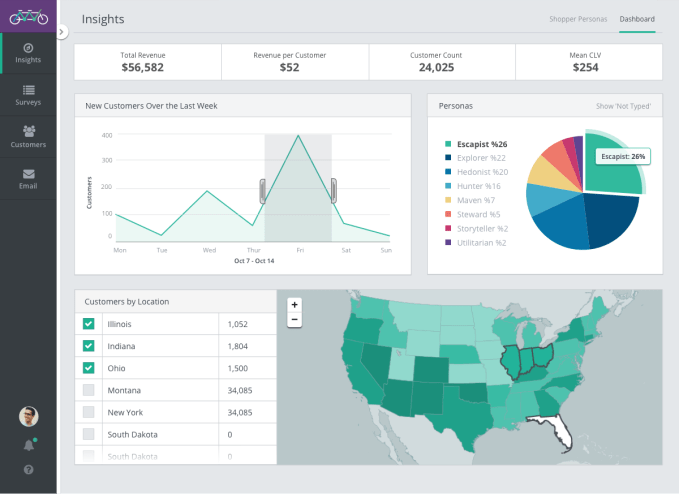Zoom in on the map

pos(294,305)
